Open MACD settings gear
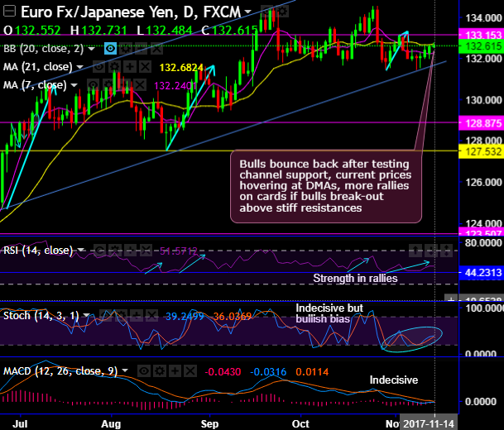 159,371
